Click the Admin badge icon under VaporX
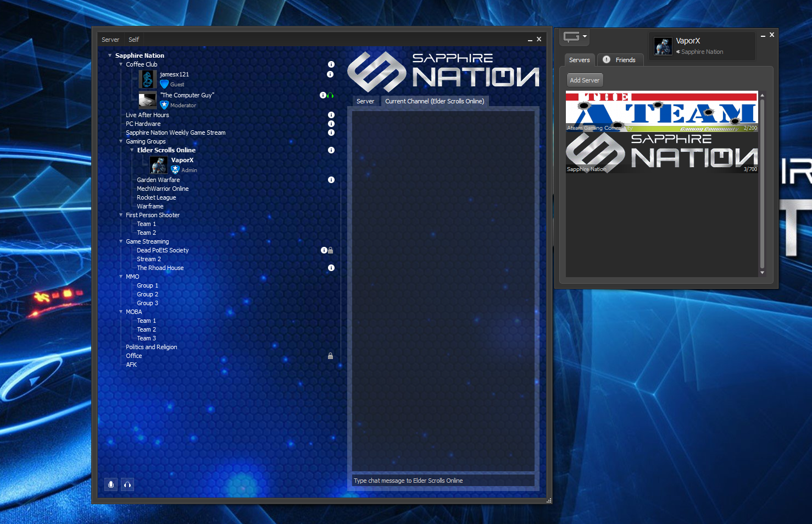The height and width of the screenshot is (524, 812). (x=175, y=170)
